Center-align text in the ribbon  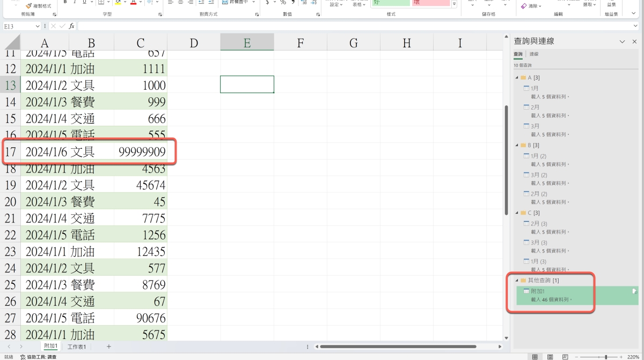tap(181, 3)
